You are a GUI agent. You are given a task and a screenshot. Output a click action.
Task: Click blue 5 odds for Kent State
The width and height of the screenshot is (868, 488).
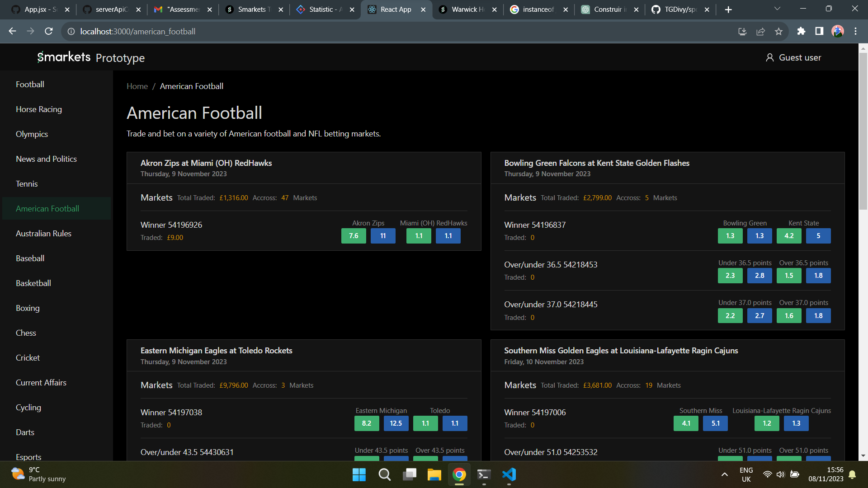pos(818,236)
